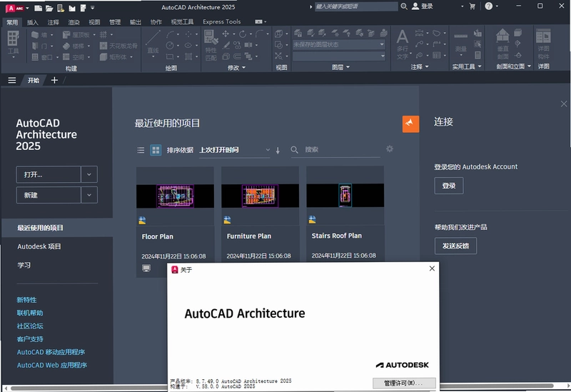The image size is (571, 392).
Task: Switch to grid view of recent items
Action: click(x=156, y=150)
